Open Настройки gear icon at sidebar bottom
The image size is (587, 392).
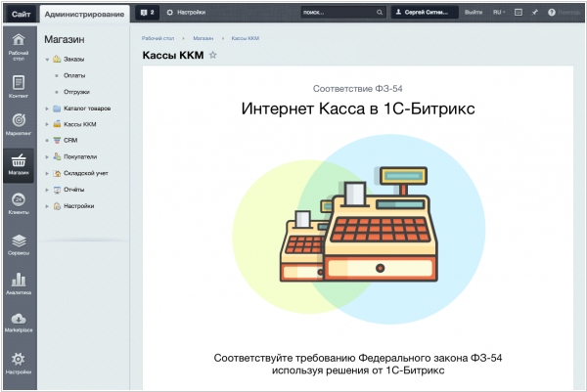(18, 363)
